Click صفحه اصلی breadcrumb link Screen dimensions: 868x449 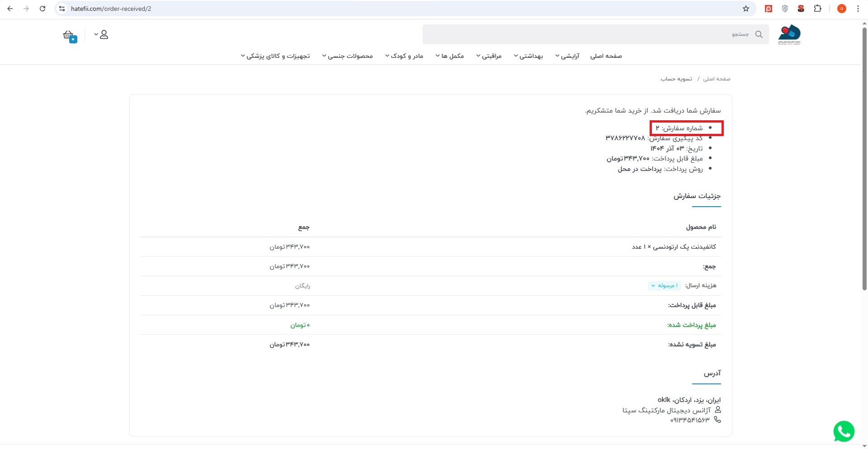pos(717,79)
